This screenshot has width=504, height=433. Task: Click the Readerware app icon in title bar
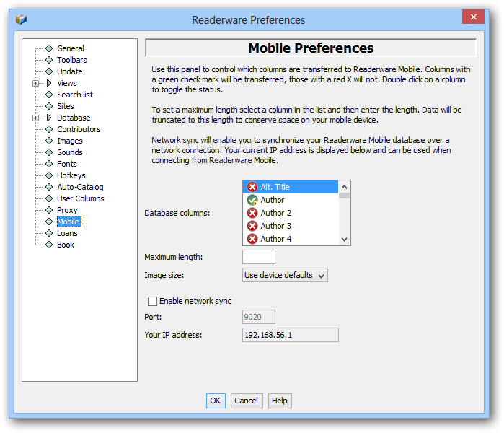pos(21,19)
